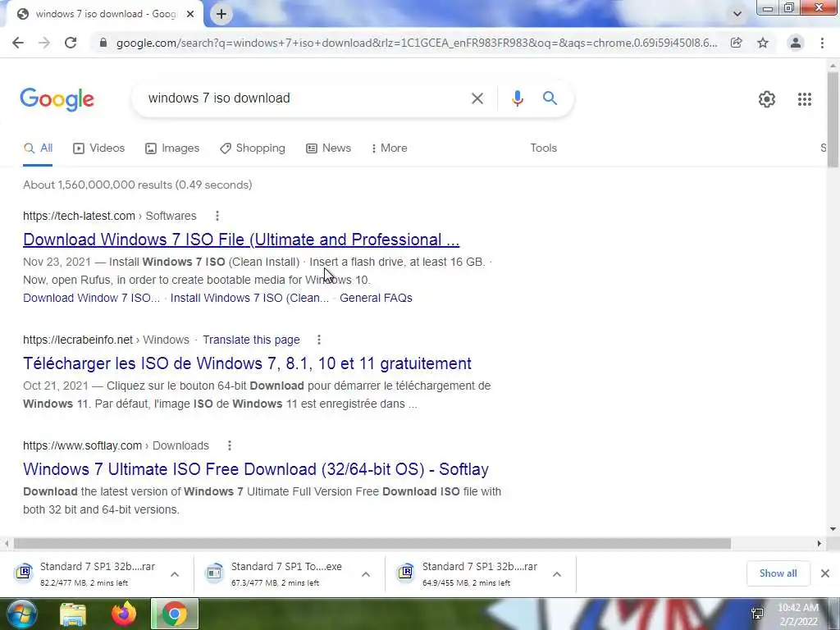This screenshot has width=840, height=630.
Task: Click Show all downloads button
Action: pos(778,573)
